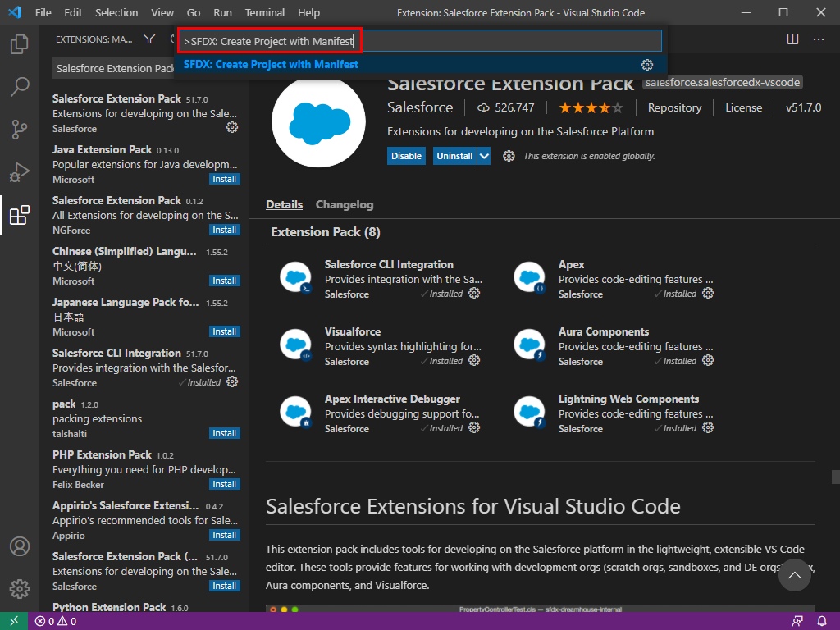Expand the Uninstall dropdown arrow
The height and width of the screenshot is (630, 840).
point(484,156)
